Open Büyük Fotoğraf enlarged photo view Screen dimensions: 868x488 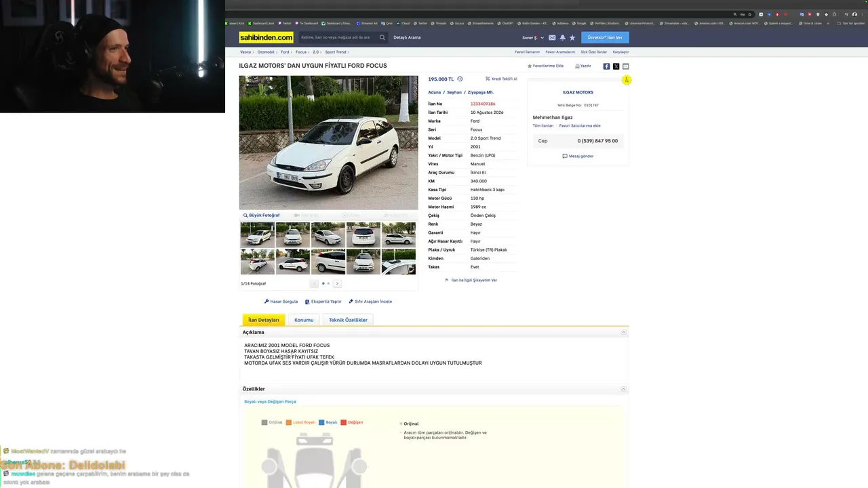tap(262, 216)
